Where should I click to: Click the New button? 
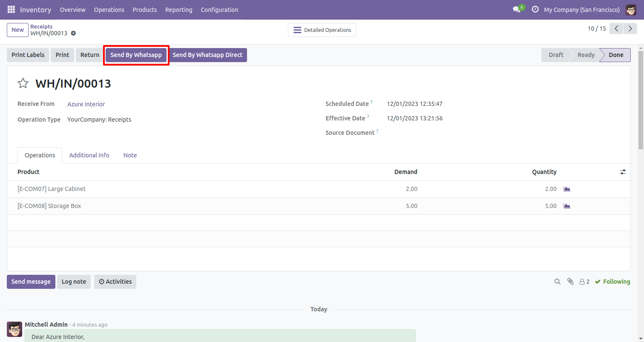[17, 30]
